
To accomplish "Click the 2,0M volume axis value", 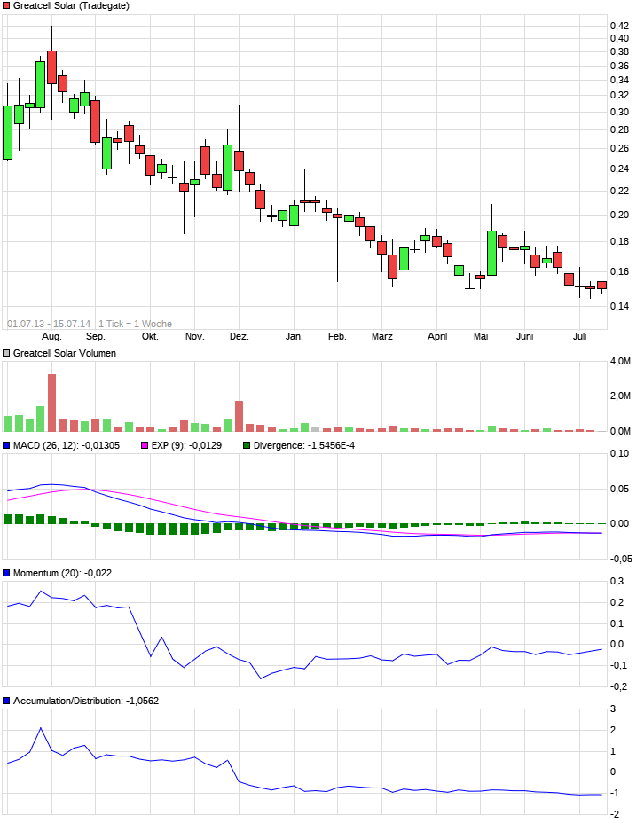I will pos(620,396).
